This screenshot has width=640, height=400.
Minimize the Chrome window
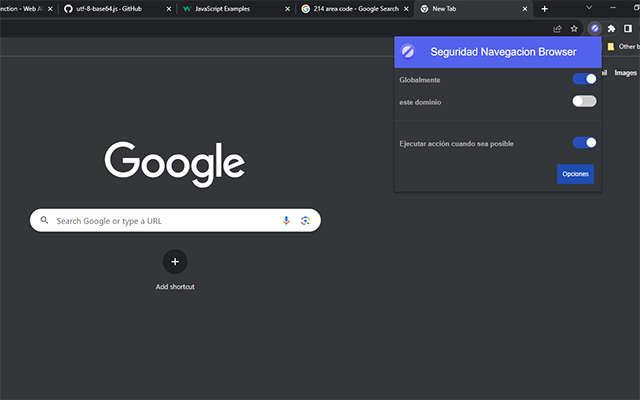click(613, 8)
